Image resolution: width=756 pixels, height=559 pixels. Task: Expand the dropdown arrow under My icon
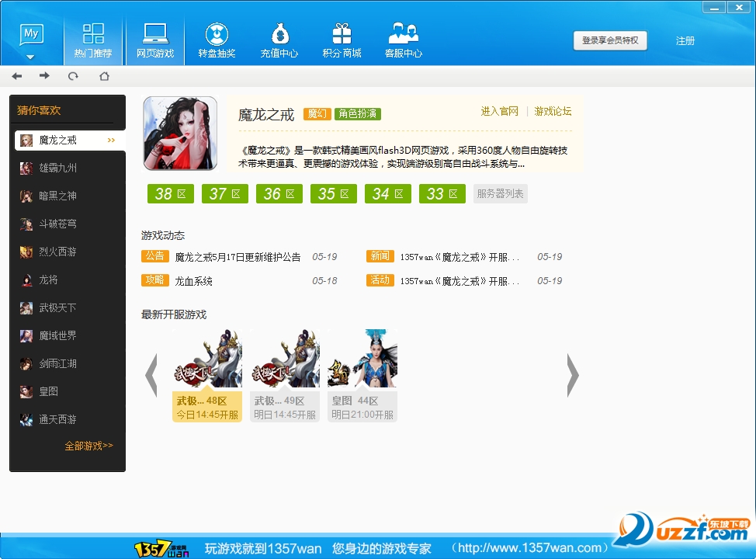pyautogui.click(x=30, y=57)
